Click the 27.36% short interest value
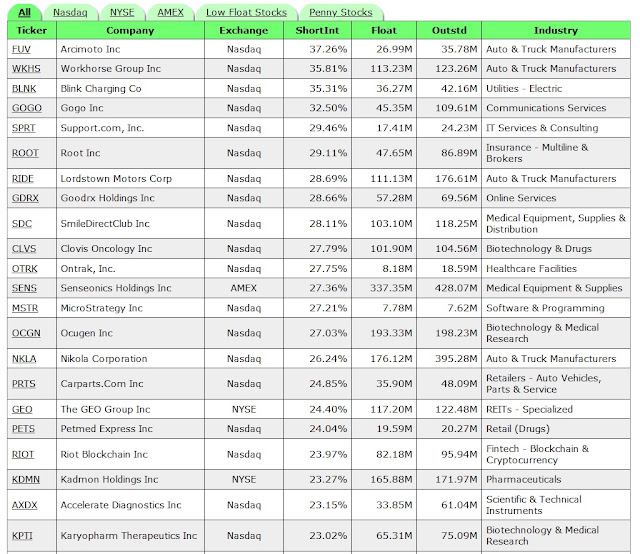 coord(328,288)
